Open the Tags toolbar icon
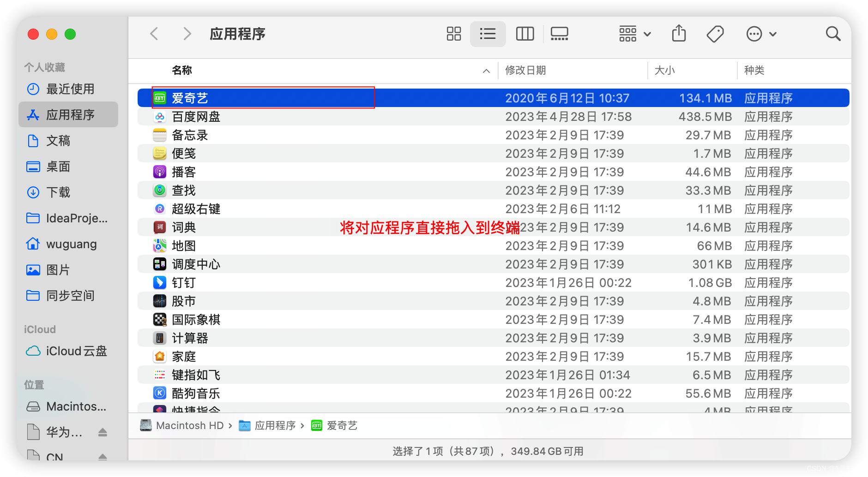This screenshot has height=477, width=868. [715, 34]
